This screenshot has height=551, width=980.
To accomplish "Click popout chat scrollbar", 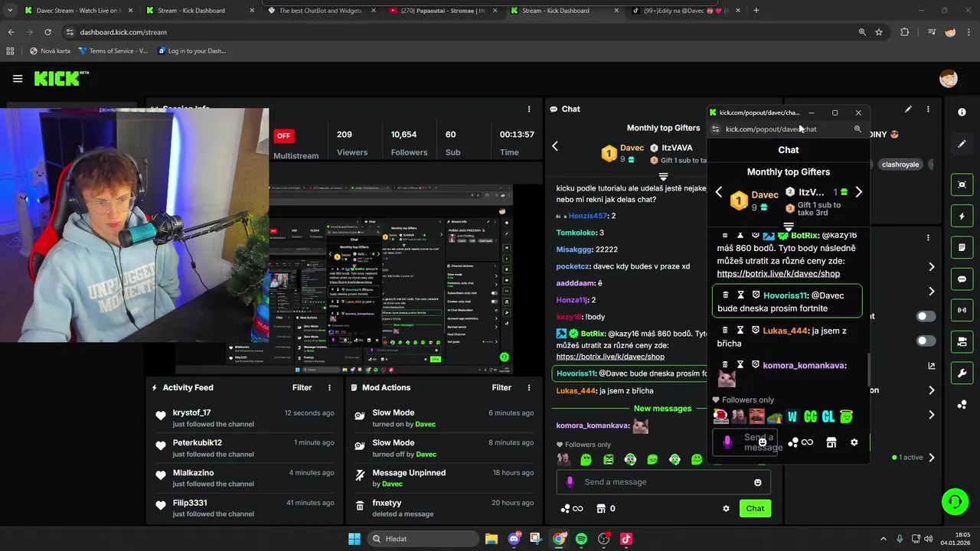I will (867, 370).
